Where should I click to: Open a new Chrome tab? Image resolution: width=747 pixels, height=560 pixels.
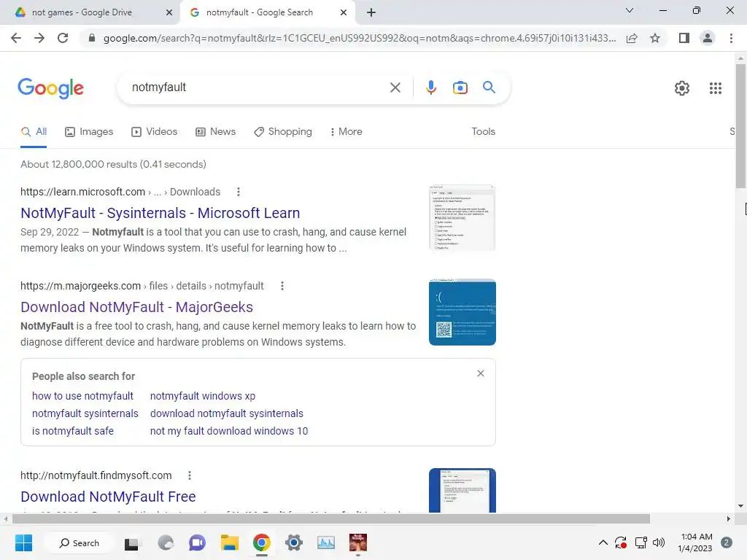pyautogui.click(x=371, y=13)
